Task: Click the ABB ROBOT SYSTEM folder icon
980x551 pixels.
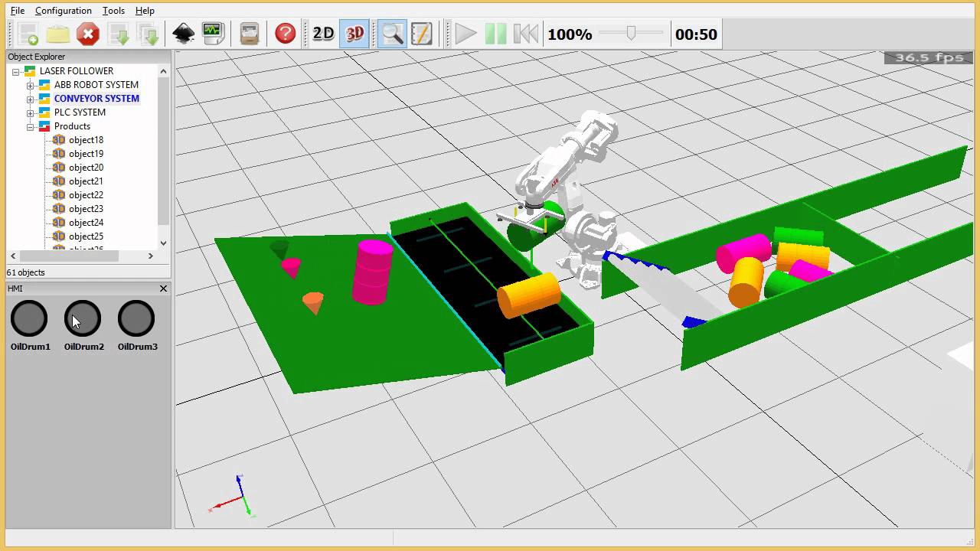Action: click(44, 85)
